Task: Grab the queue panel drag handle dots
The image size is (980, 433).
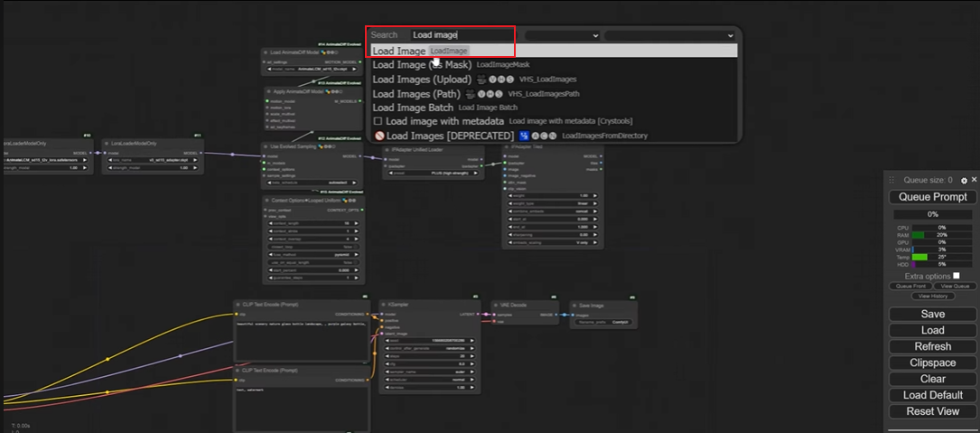Action: [891, 180]
